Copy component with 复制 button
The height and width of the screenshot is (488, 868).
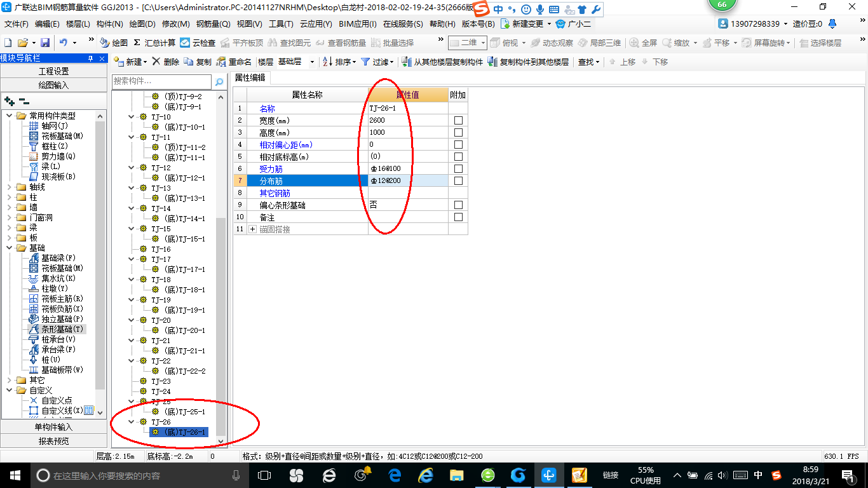click(198, 62)
